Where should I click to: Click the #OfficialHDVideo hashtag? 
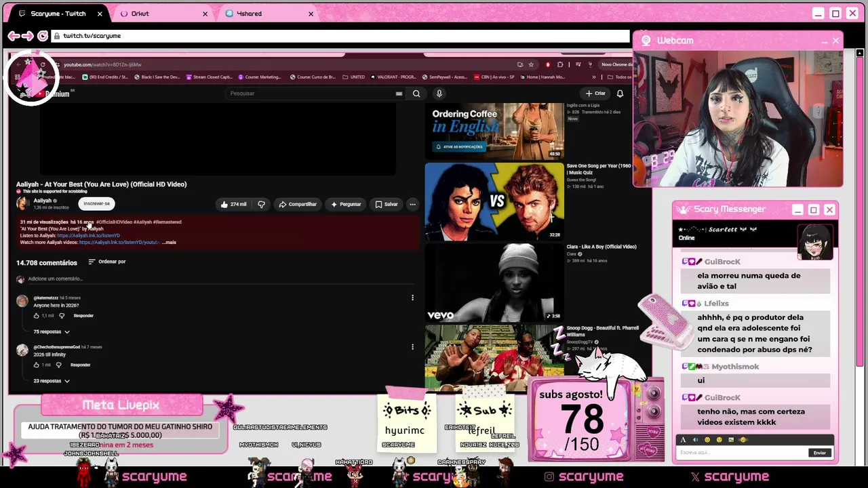(114, 222)
